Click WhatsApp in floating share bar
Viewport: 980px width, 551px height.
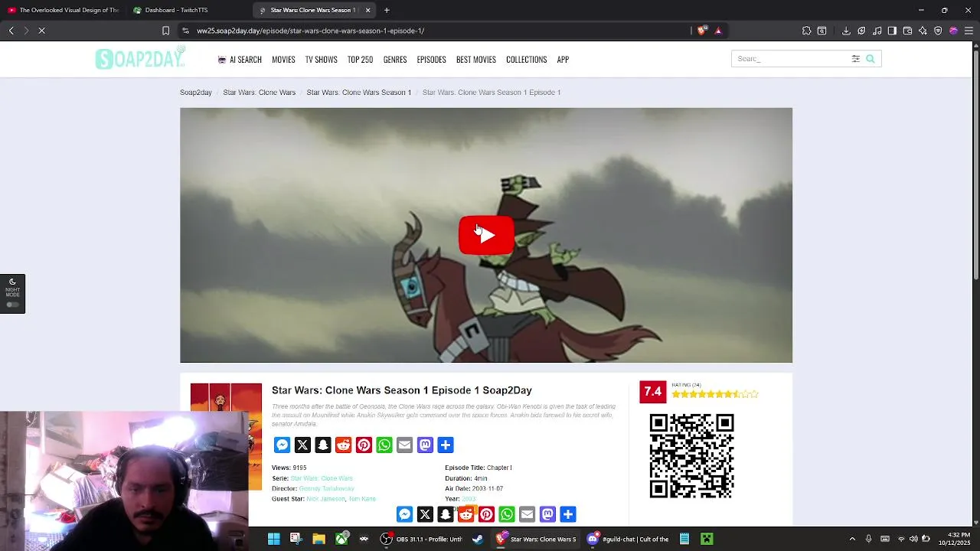click(x=507, y=514)
